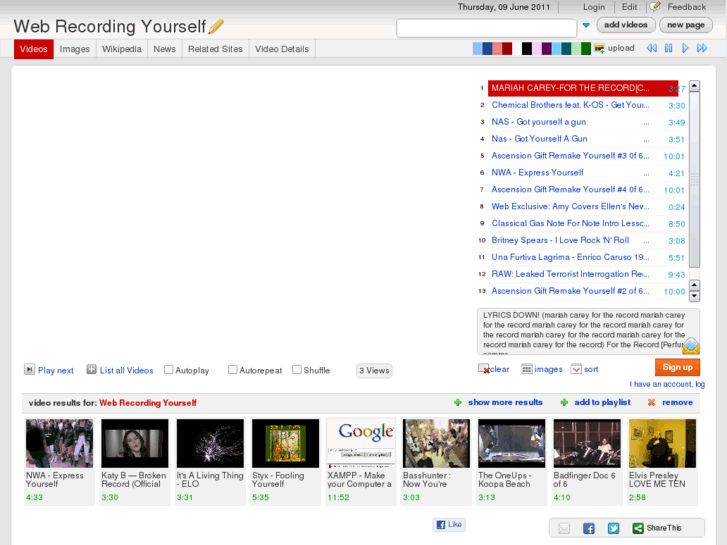The width and height of the screenshot is (727, 545).
Task: Click the 3 Views counter button
Action: 374,371
